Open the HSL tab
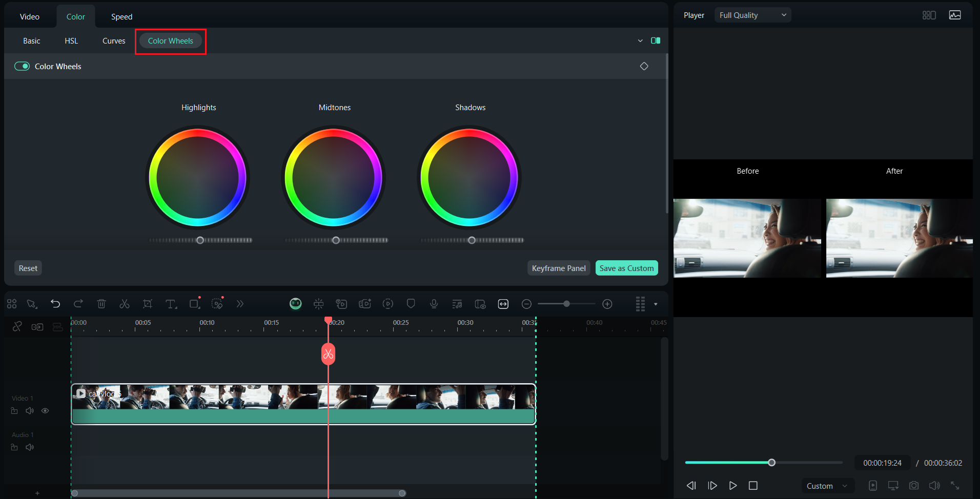980x499 pixels. click(x=71, y=40)
